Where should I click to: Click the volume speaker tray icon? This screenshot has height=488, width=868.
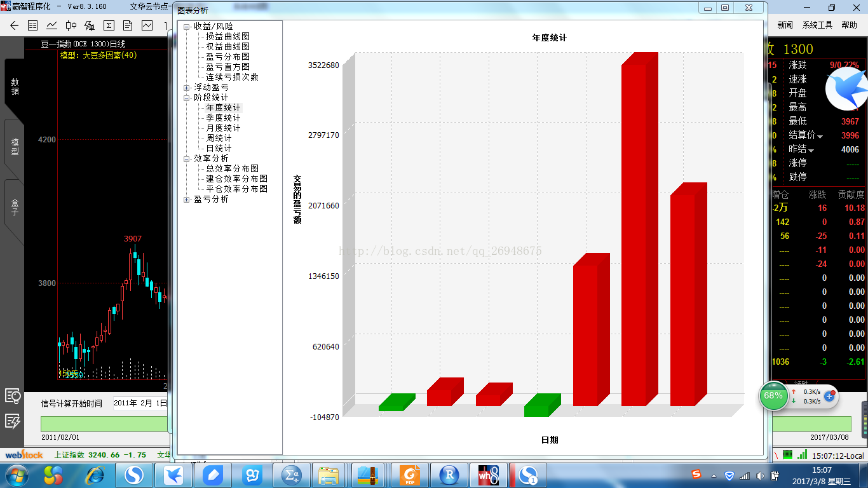759,475
